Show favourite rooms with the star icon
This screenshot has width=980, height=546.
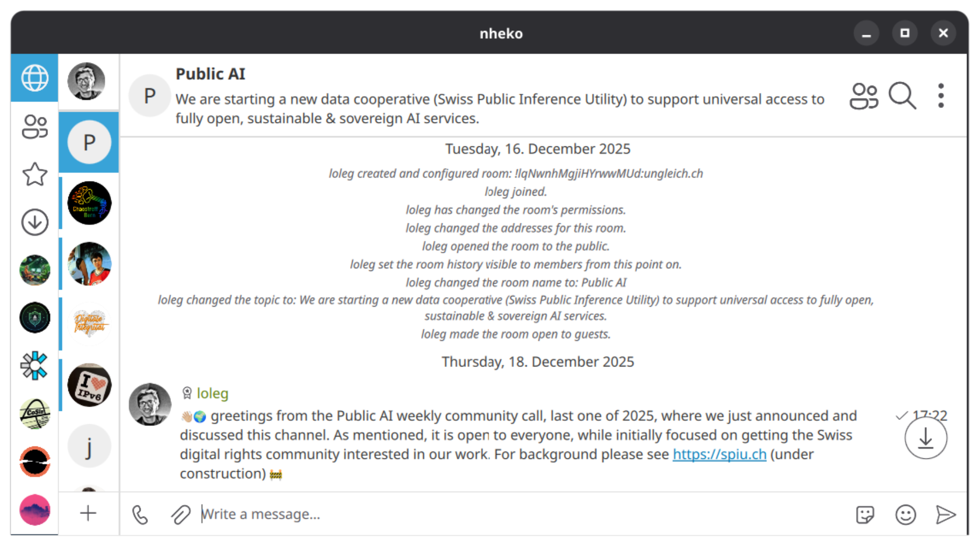tap(35, 174)
